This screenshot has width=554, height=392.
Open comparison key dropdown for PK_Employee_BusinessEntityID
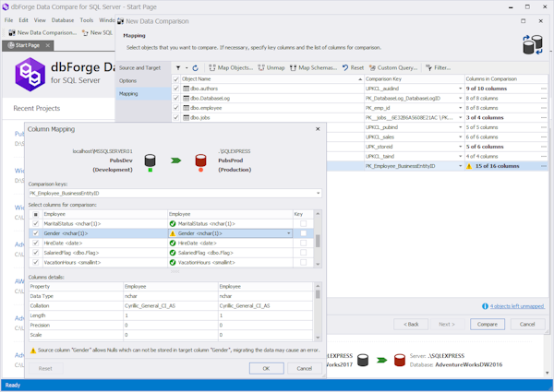[460, 166]
